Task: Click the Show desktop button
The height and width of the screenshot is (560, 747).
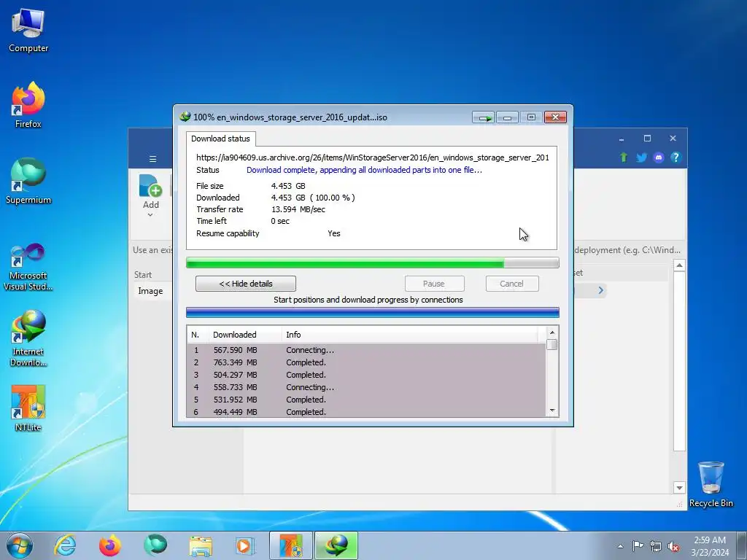Action: tap(742, 546)
